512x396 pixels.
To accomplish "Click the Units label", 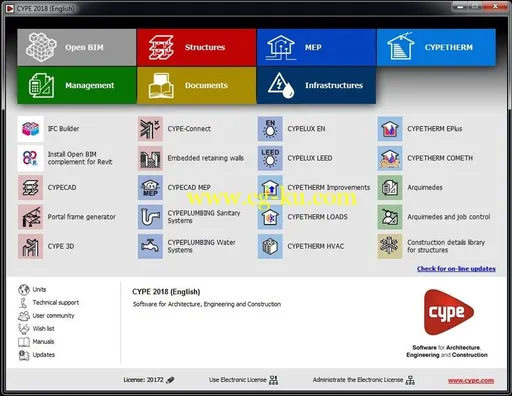I will pos(39,290).
